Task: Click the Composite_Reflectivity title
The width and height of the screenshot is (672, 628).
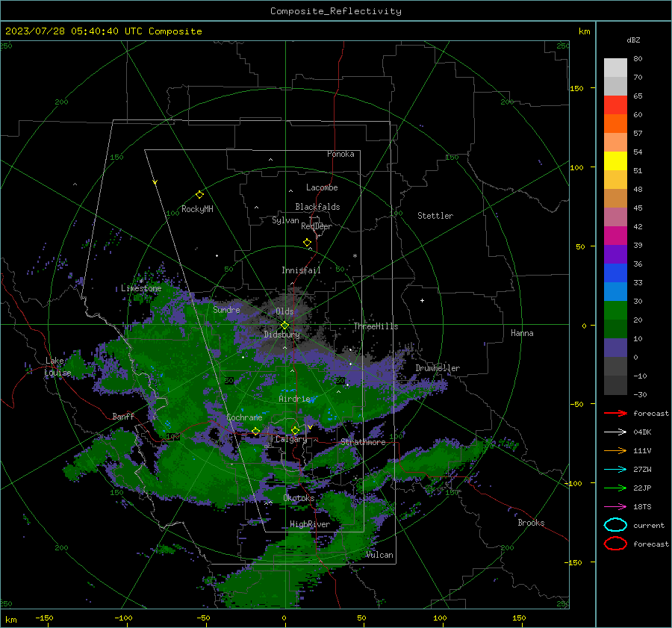Action: pos(336,11)
